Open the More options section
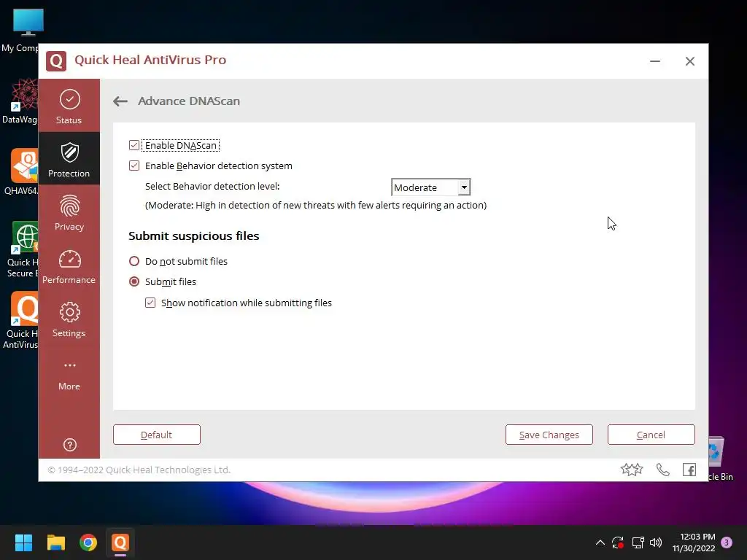 coord(69,376)
